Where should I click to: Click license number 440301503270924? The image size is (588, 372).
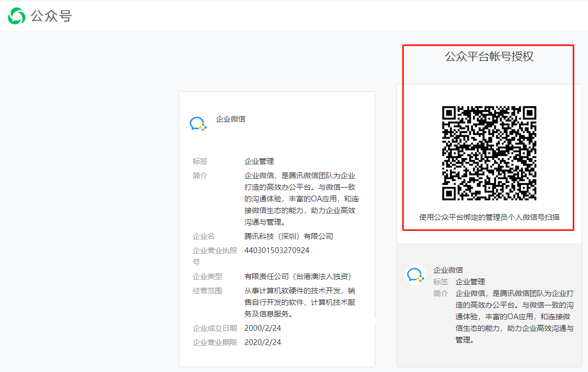[x=277, y=250]
